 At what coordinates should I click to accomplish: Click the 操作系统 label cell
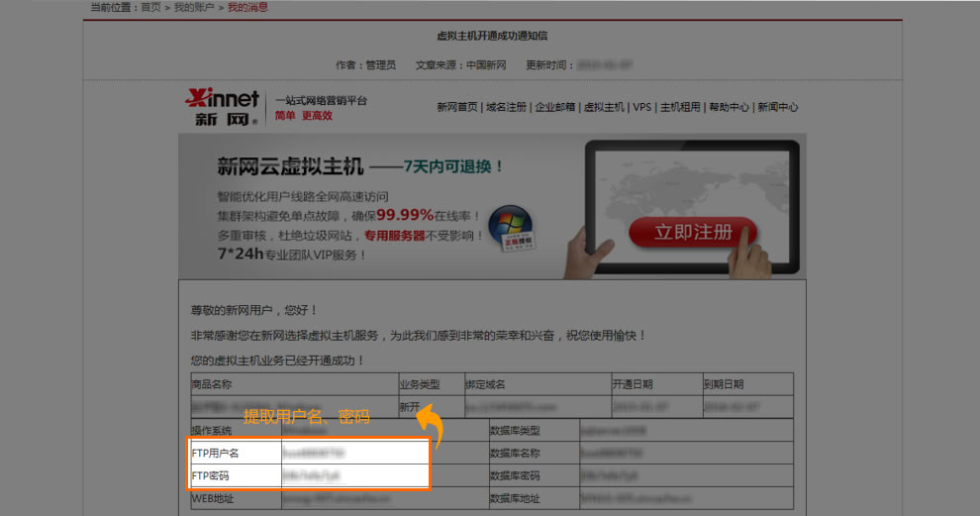tap(237, 430)
